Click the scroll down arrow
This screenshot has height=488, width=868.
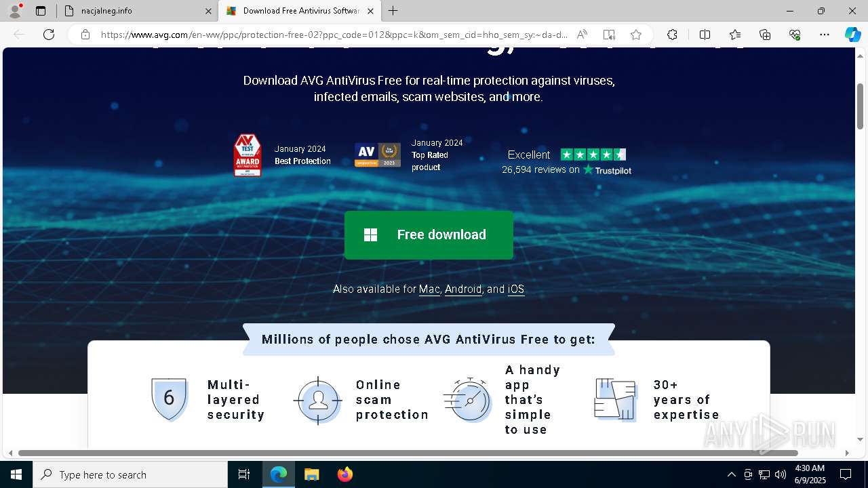point(861,440)
